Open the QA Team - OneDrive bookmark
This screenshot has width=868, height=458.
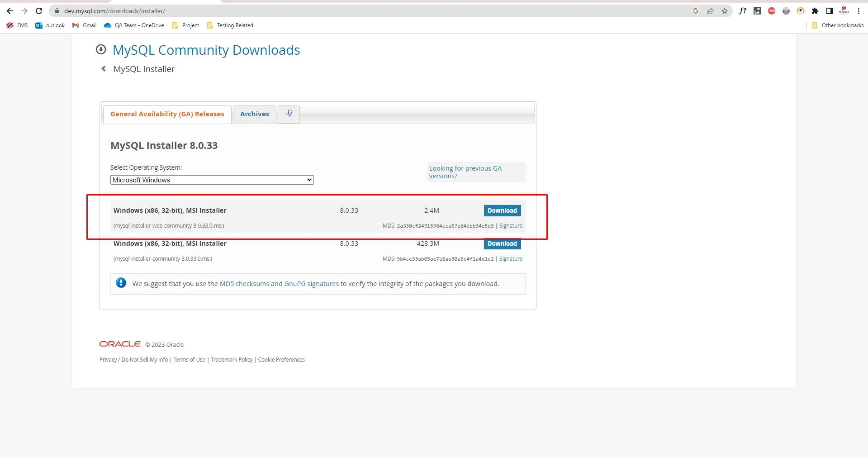pos(134,25)
